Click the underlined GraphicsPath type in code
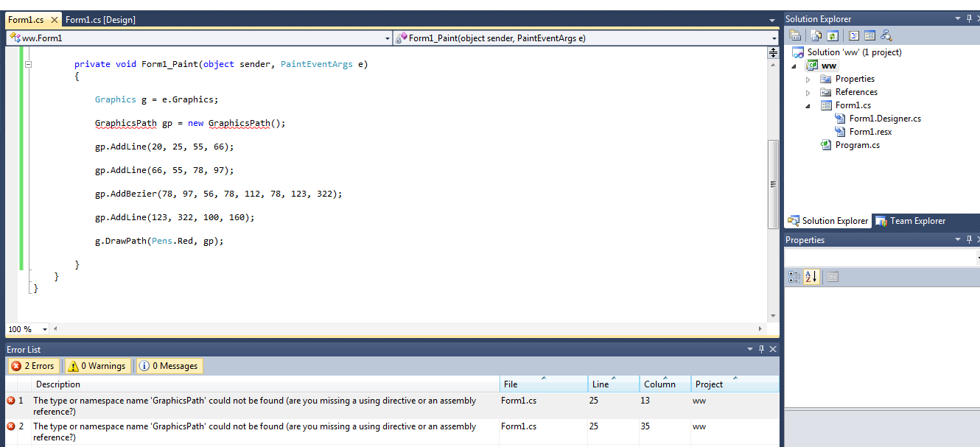The height and width of the screenshot is (447, 980). [x=126, y=123]
